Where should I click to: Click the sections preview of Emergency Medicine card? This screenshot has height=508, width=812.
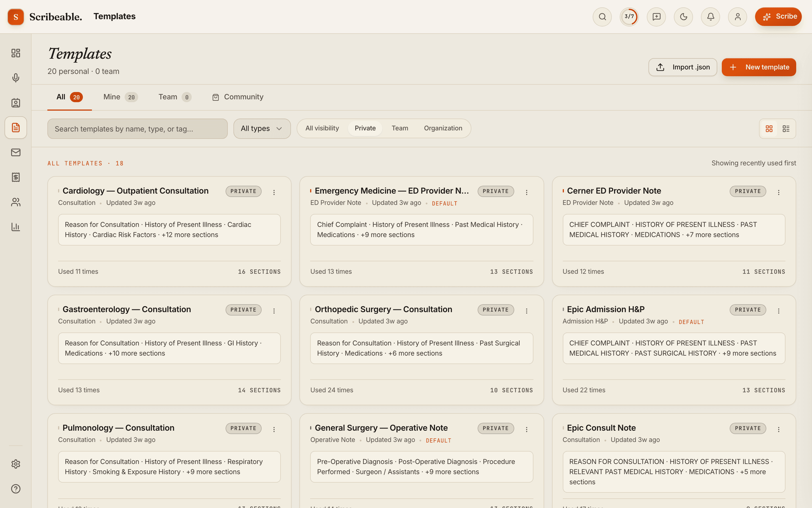(422, 230)
